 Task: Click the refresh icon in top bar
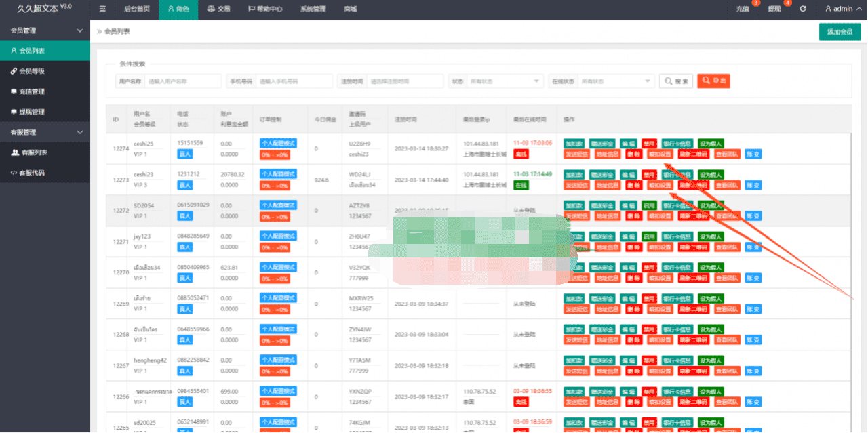click(x=803, y=9)
